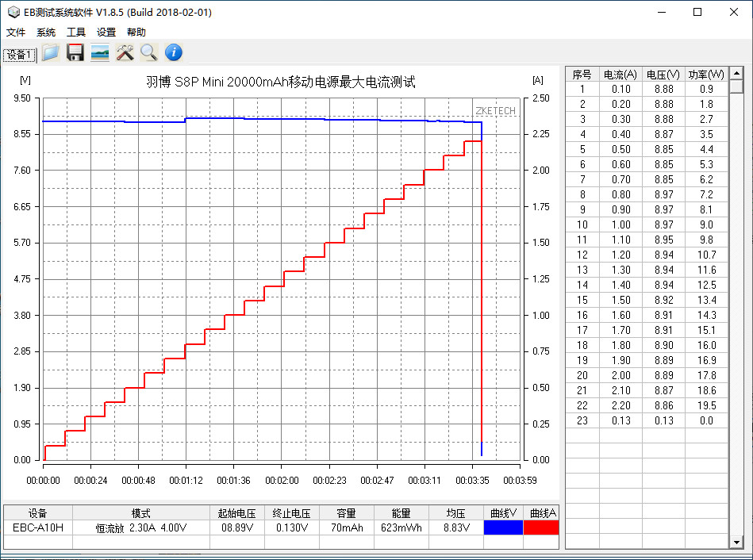This screenshot has width=753, height=560.
Task: Click the 功率(W) column header
Action: (706, 75)
